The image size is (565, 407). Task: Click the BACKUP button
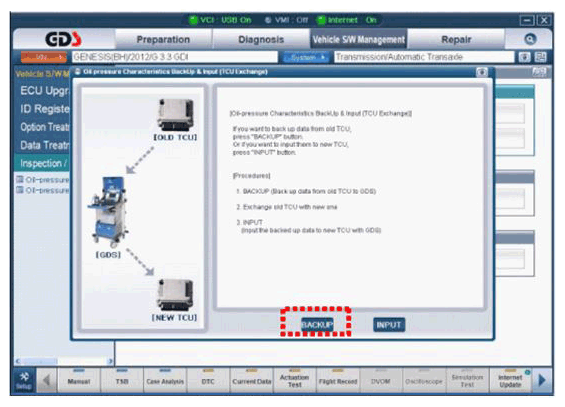coord(317,325)
